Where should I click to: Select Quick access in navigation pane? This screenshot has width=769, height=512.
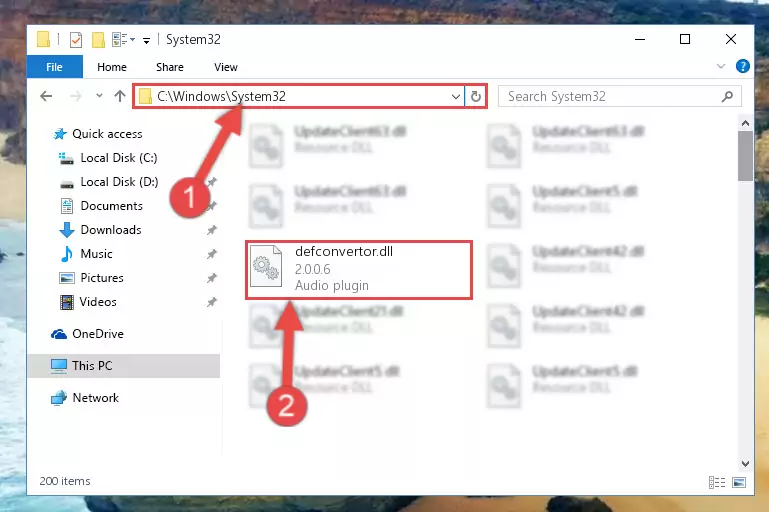click(x=107, y=134)
